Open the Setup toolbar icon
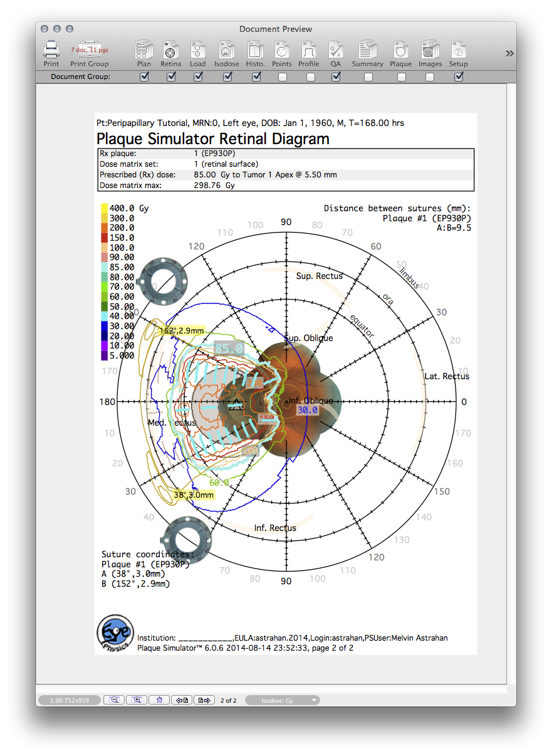Screen dimensions: 552x756 458,50
